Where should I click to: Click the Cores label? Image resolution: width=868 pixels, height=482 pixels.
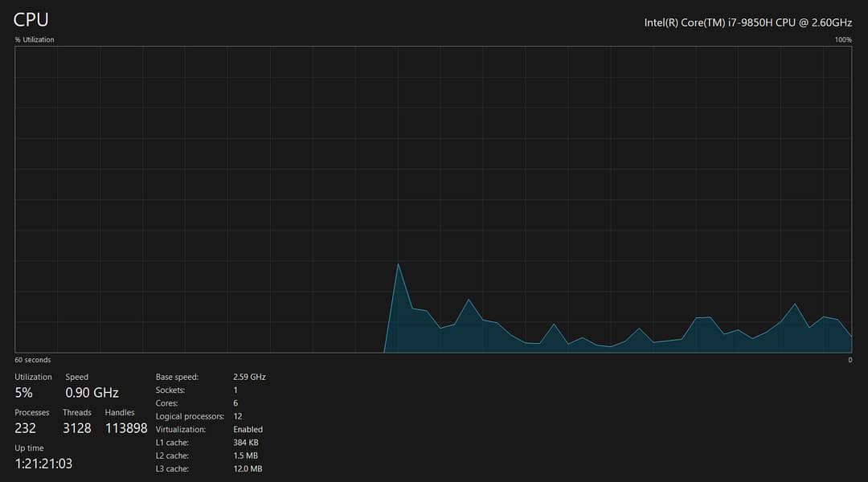[167, 403]
